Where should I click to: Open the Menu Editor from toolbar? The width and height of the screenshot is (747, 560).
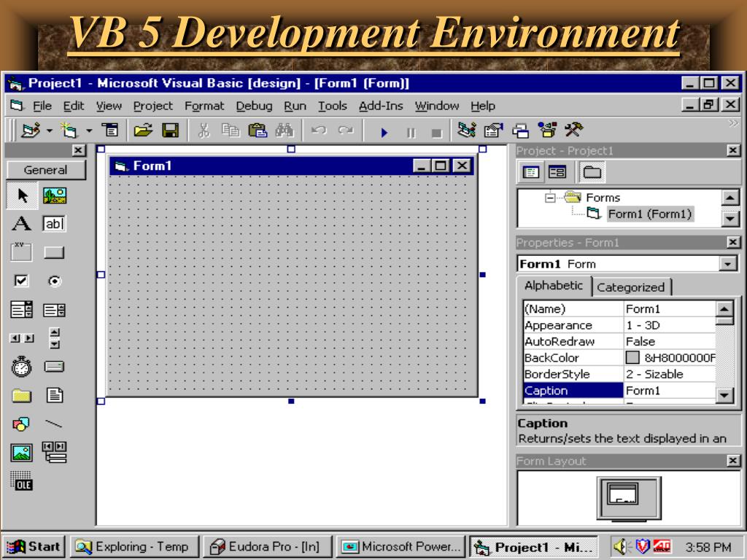(110, 130)
